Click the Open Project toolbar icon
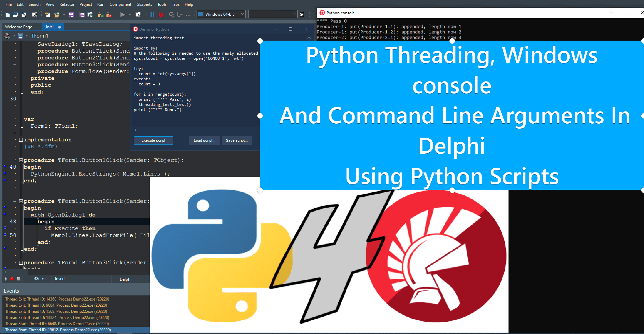 tap(90, 15)
